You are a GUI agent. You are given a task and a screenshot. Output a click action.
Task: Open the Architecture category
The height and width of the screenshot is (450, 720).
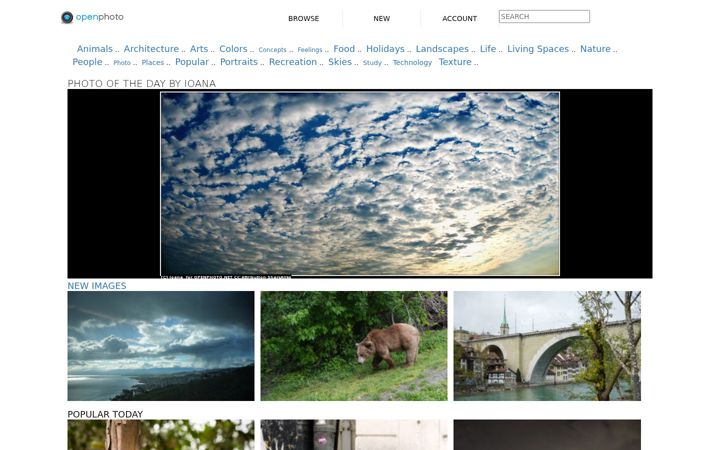pos(151,49)
